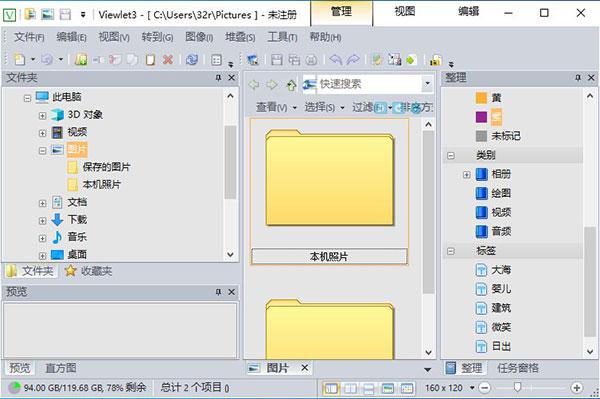The height and width of the screenshot is (399, 600).
Task: Click the paste clipboard toolbar icon
Action: 150,60
